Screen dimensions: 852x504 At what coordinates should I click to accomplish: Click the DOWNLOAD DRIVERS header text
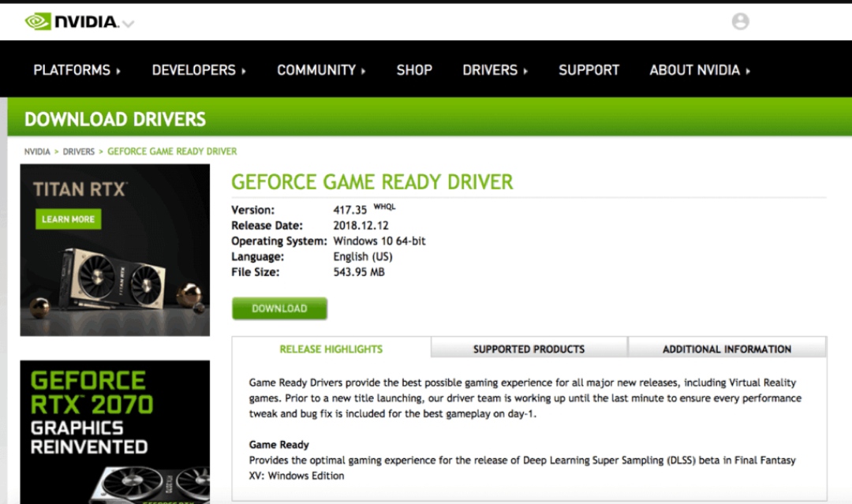pos(115,119)
